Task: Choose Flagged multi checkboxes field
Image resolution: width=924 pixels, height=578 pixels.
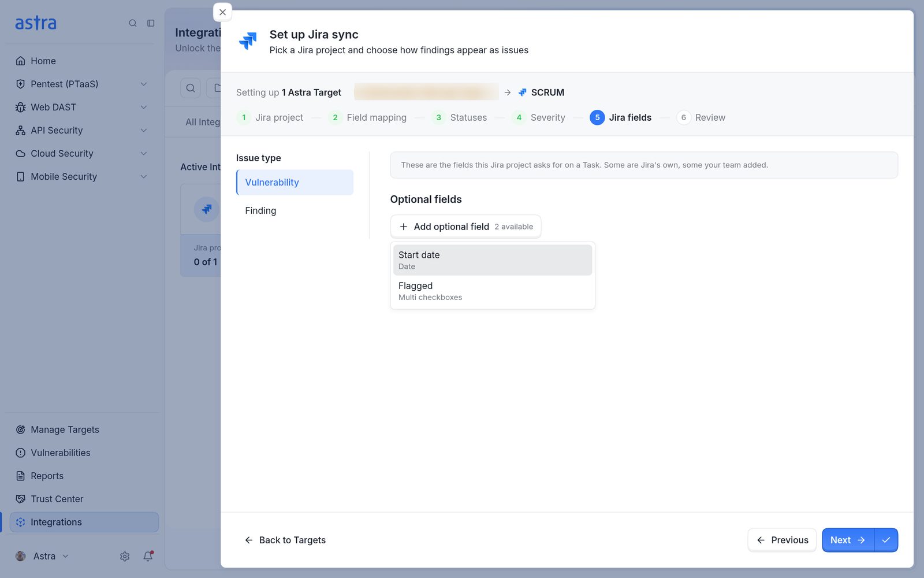Action: click(x=493, y=291)
